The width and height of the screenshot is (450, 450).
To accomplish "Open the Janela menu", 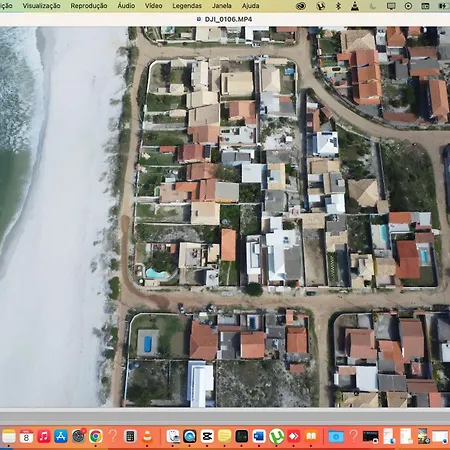I will tap(222, 6).
